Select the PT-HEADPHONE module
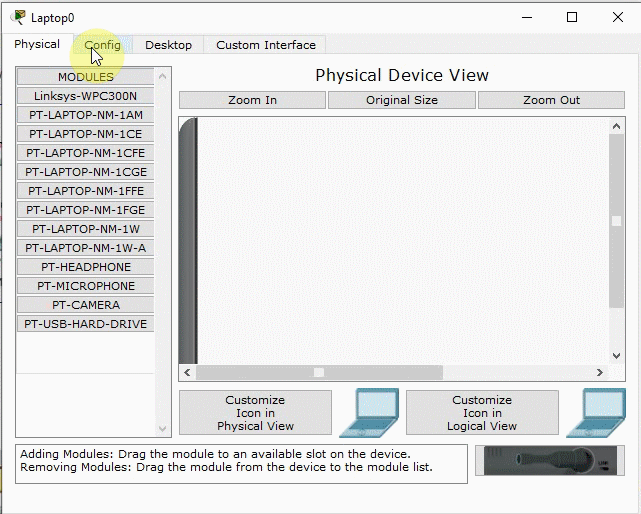 pos(85,267)
